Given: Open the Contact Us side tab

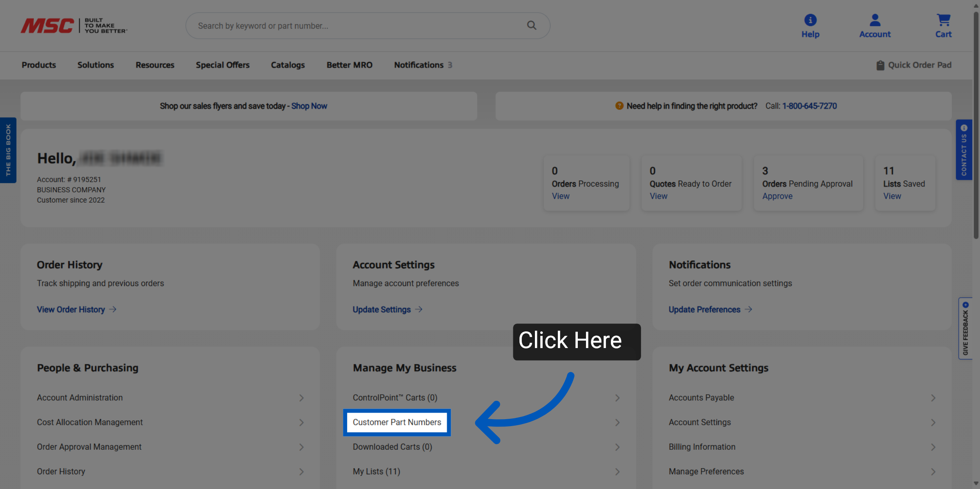Looking at the screenshot, I should [x=964, y=150].
